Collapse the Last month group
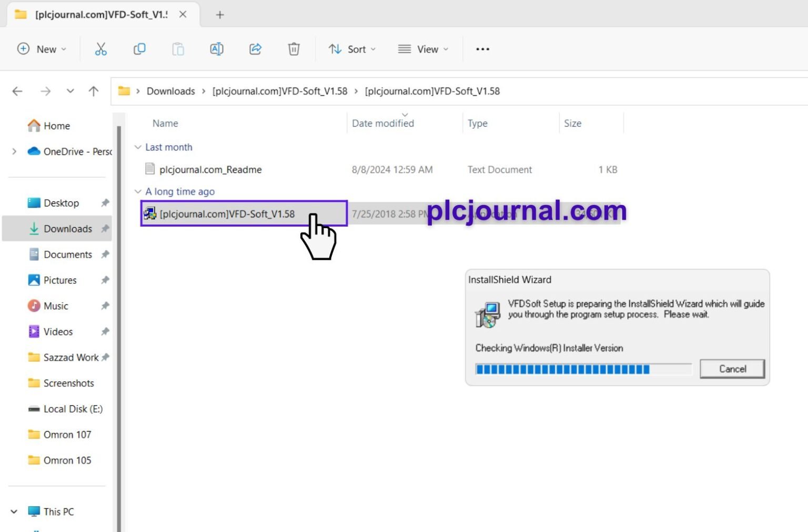This screenshot has width=808, height=532. pos(138,148)
